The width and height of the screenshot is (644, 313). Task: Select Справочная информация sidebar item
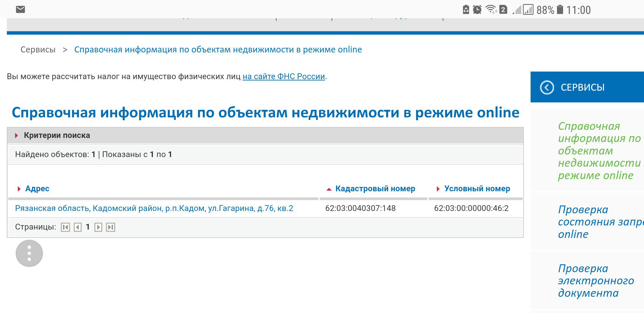point(599,151)
